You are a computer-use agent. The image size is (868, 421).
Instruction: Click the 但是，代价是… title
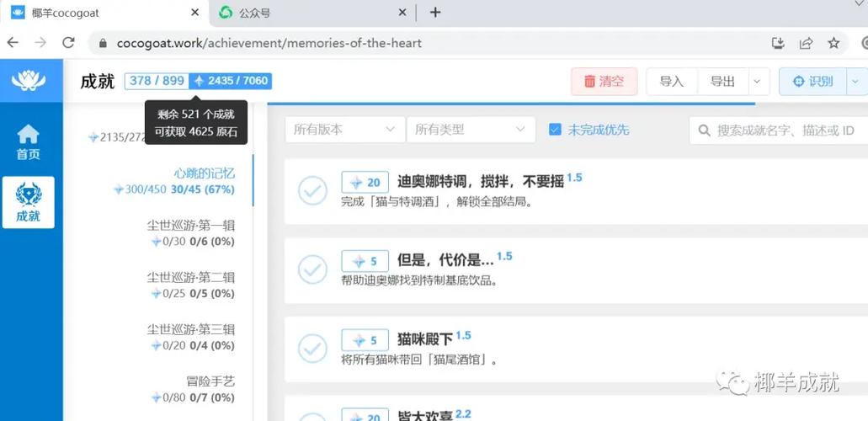445,260
